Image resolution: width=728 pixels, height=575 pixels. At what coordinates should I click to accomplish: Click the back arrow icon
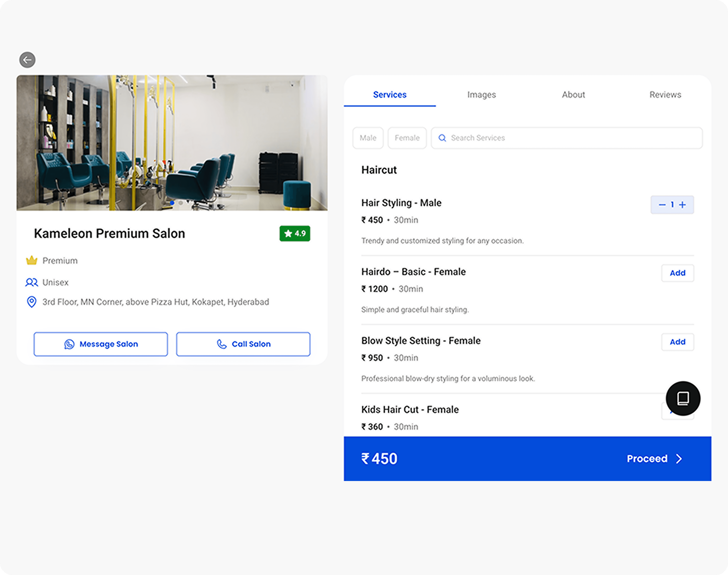[27, 60]
